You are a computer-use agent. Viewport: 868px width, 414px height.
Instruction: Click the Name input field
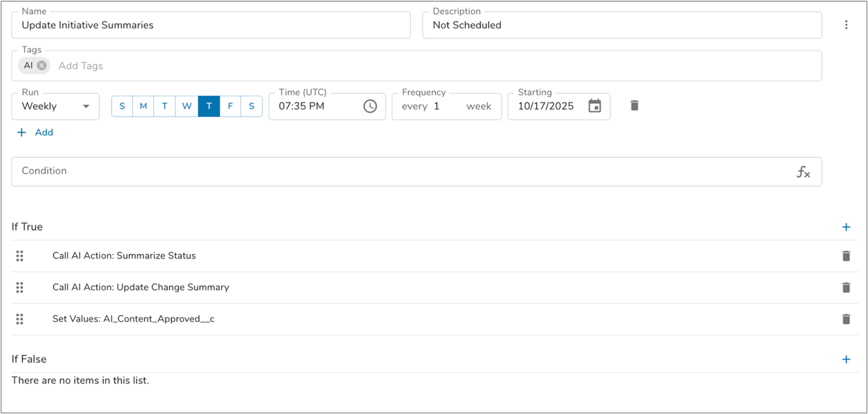click(210, 25)
